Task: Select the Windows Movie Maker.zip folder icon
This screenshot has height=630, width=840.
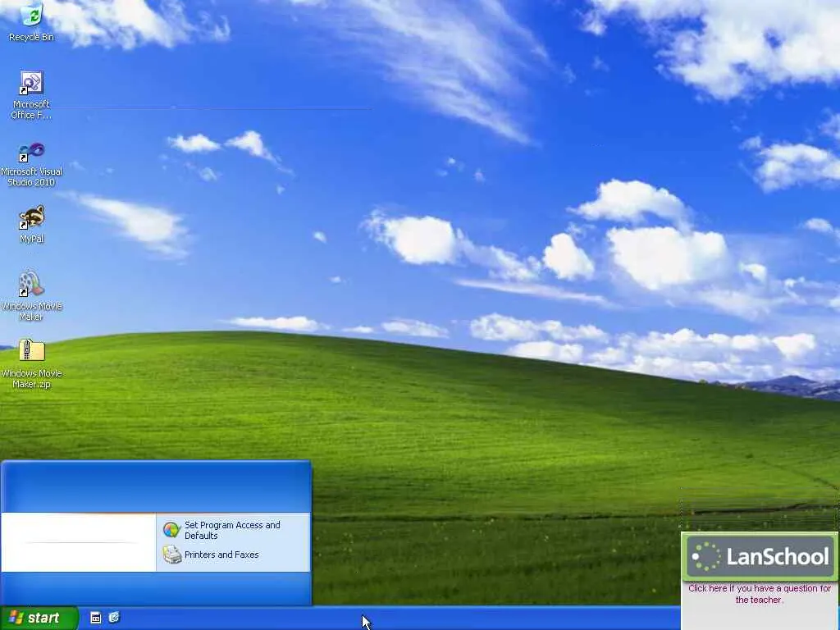Action: point(32,363)
